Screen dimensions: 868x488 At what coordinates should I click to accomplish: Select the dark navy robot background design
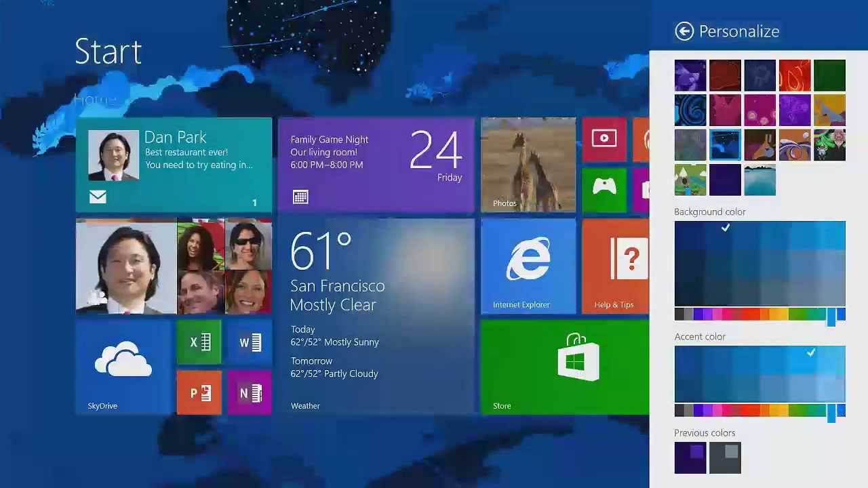click(x=759, y=75)
